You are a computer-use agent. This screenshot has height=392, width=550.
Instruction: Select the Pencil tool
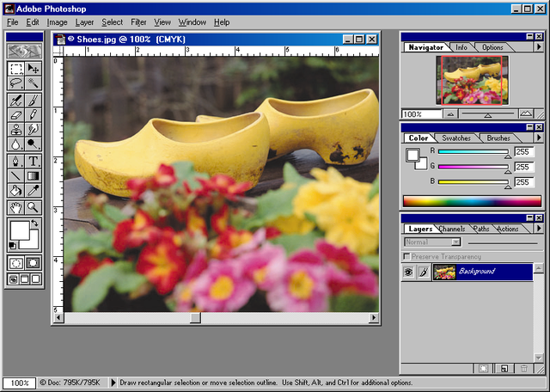33,114
